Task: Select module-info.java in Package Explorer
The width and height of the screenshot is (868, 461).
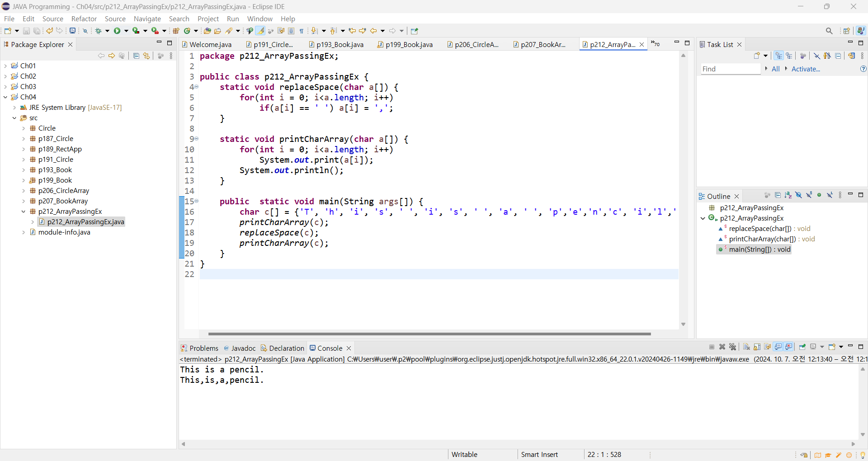Action: pyautogui.click(x=60, y=232)
